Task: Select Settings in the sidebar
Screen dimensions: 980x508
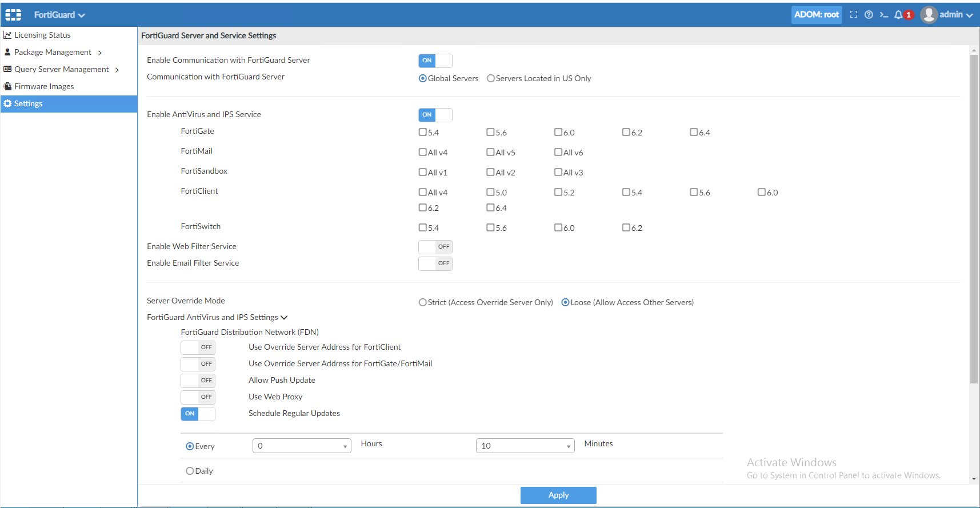Action: 69,103
